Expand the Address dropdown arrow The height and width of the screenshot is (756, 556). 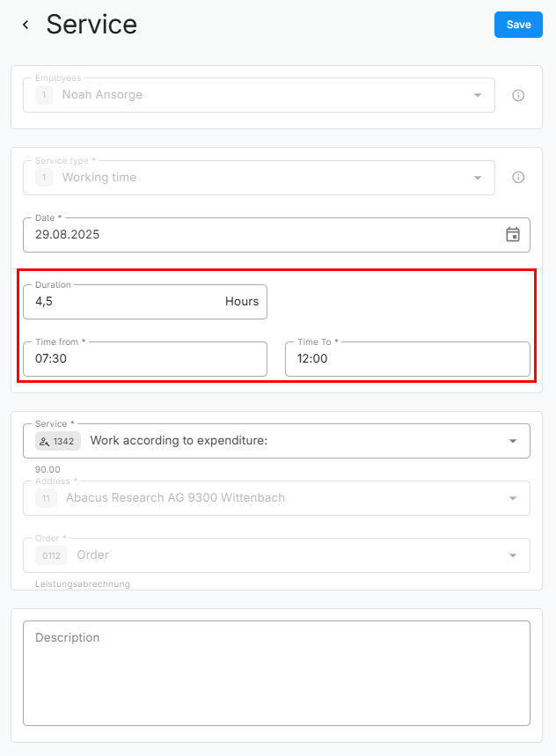[513, 498]
